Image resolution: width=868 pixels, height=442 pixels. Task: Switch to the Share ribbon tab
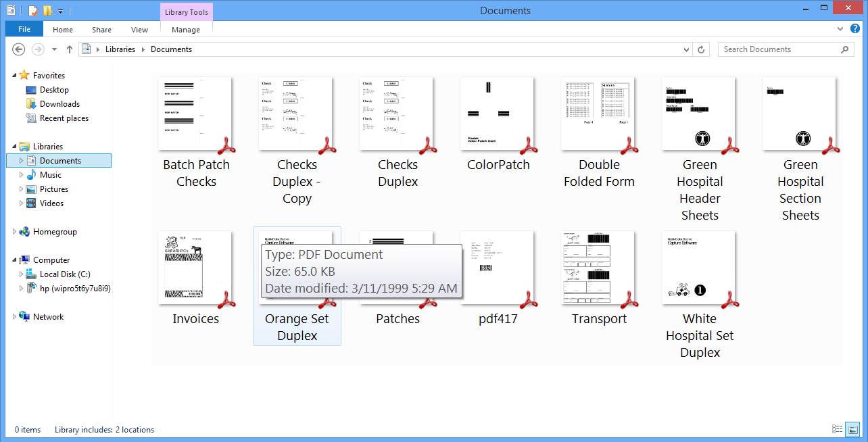tap(101, 29)
